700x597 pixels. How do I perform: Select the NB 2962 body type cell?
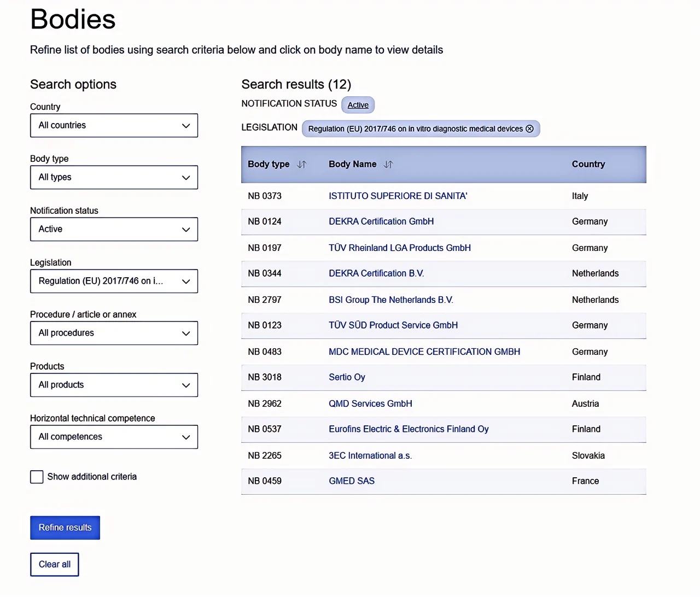point(265,403)
